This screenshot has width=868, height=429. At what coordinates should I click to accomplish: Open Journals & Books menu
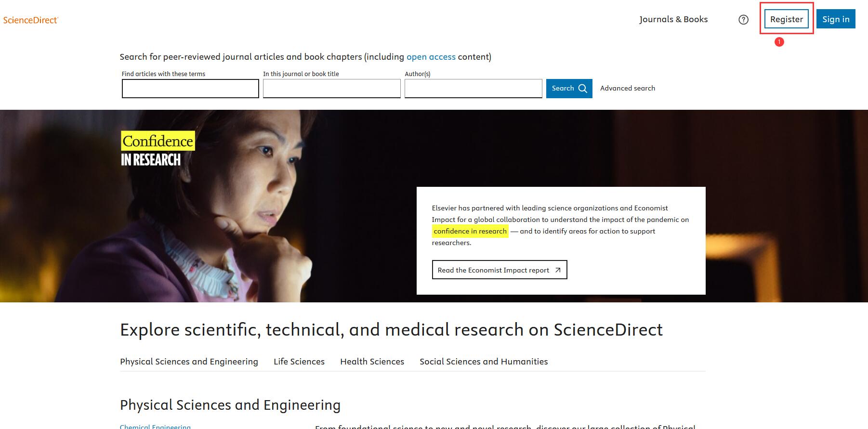673,19
